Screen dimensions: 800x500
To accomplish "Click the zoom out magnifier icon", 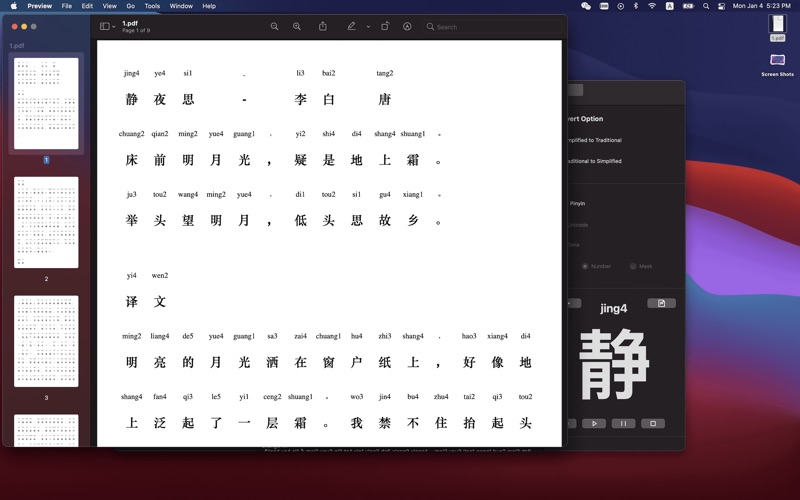I will tap(274, 27).
